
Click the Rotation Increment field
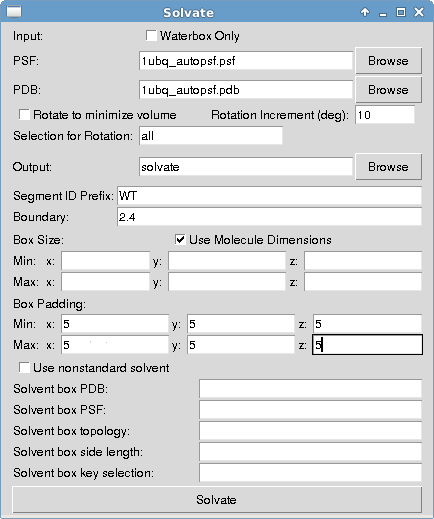(385, 115)
